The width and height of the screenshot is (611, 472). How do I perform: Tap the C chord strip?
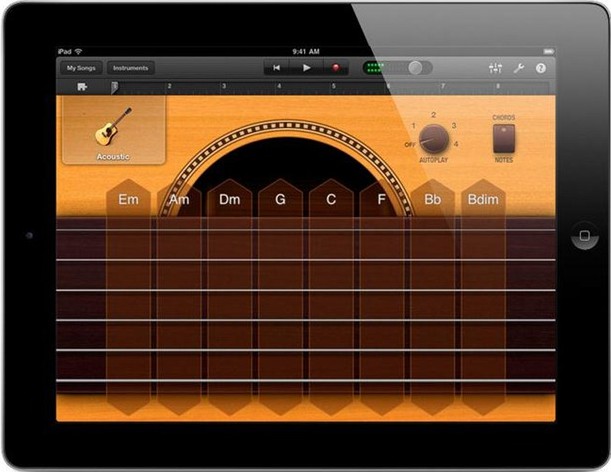tap(331, 297)
